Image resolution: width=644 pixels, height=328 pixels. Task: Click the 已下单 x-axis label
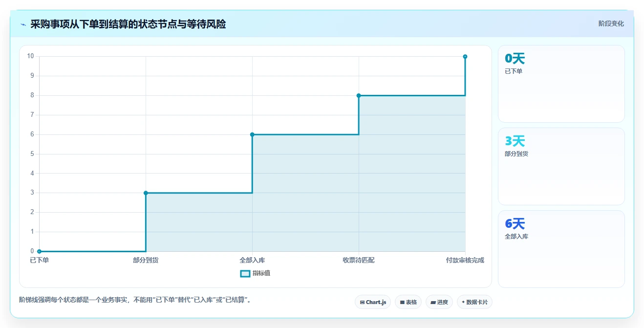tap(39, 261)
